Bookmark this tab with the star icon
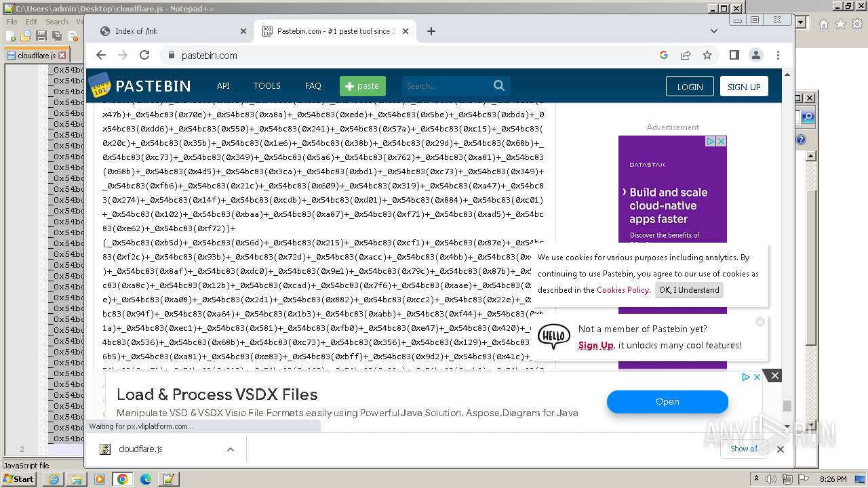This screenshot has width=868, height=488. point(707,56)
